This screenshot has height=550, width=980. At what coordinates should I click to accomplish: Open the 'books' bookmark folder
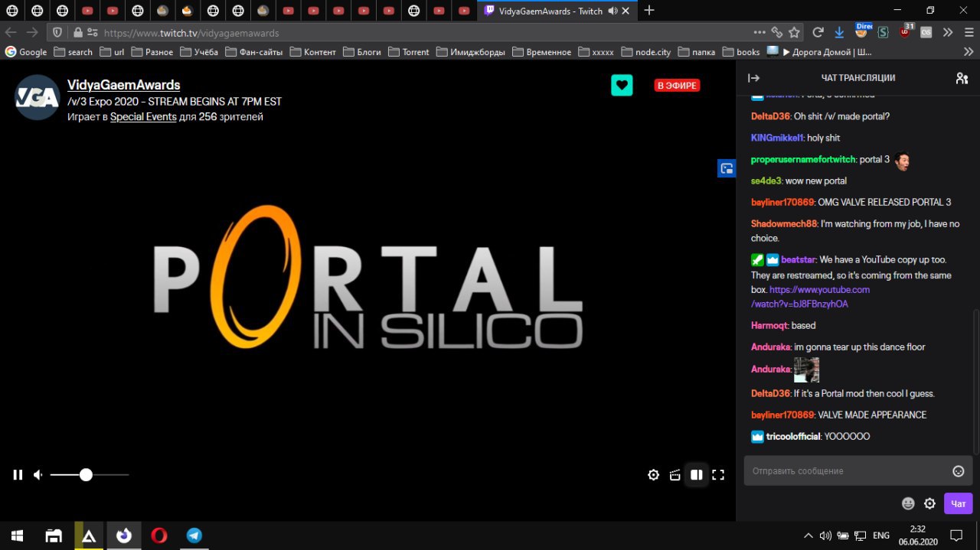[x=741, y=52]
